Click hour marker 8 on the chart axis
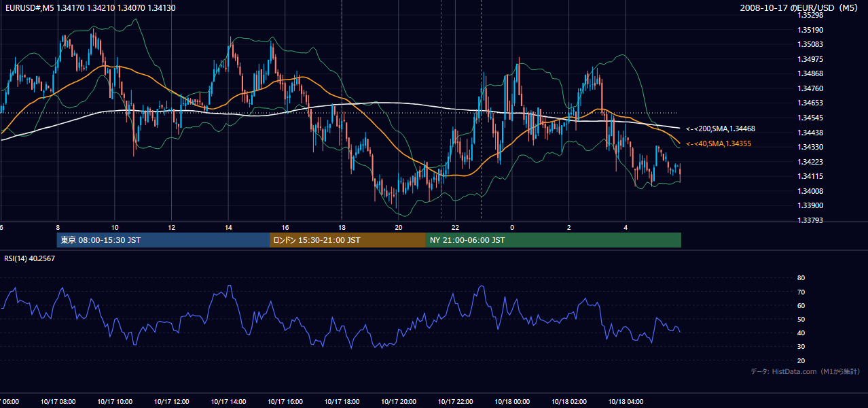 coord(58,228)
